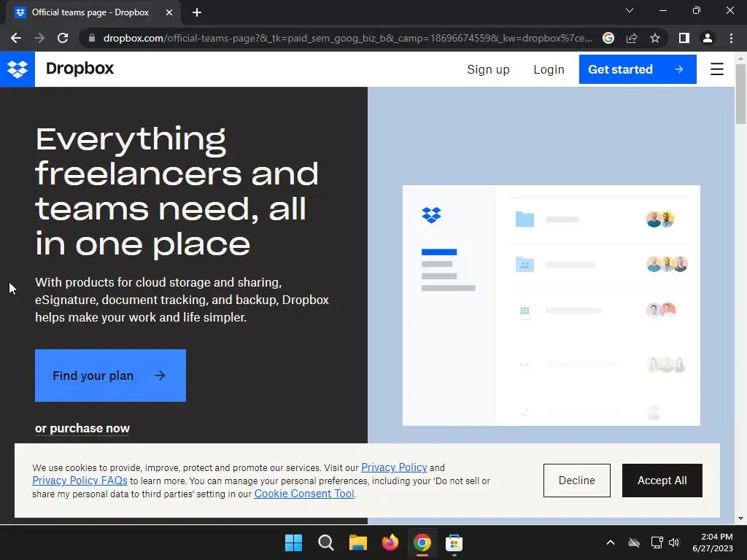Click the scrollbar up arrow
The width and height of the screenshot is (747, 560).
click(x=740, y=58)
